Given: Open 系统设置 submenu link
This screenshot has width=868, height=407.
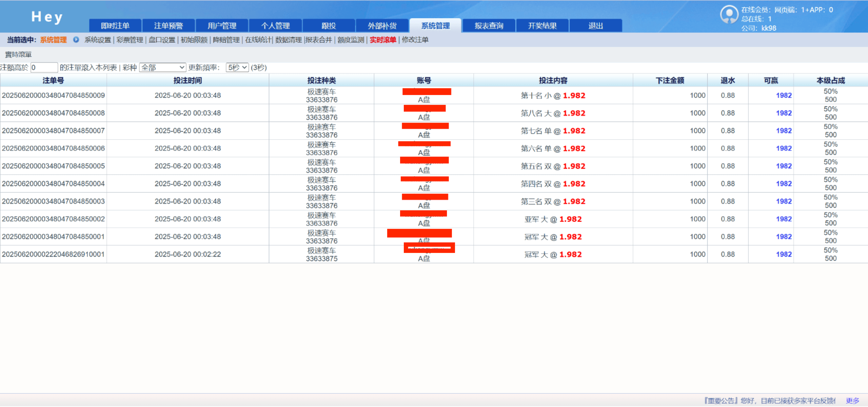Looking at the screenshot, I should pyautogui.click(x=98, y=40).
